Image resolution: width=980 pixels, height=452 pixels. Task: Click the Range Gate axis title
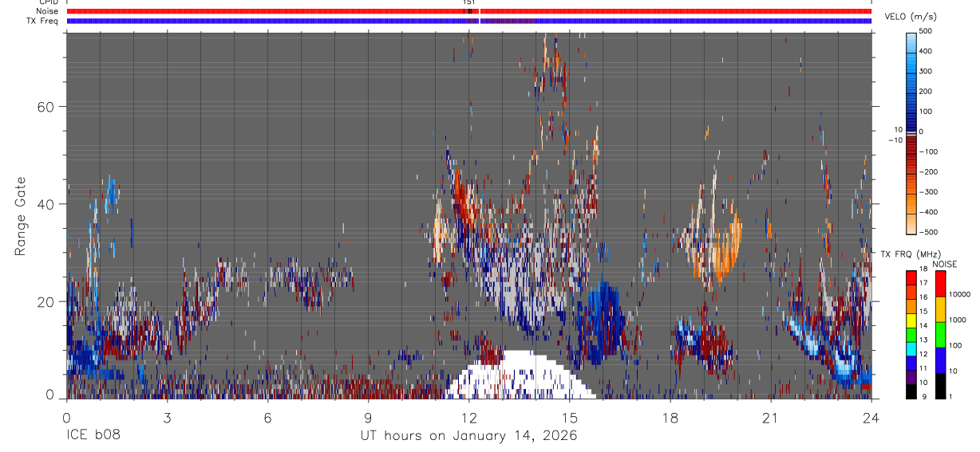21,218
